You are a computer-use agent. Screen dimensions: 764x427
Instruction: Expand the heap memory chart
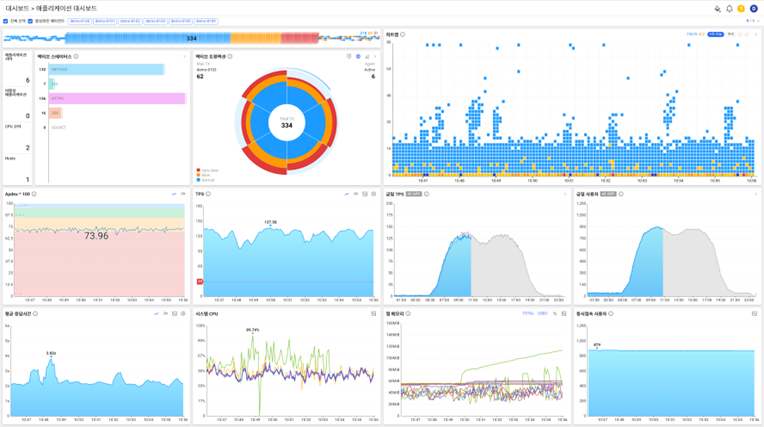point(564,314)
